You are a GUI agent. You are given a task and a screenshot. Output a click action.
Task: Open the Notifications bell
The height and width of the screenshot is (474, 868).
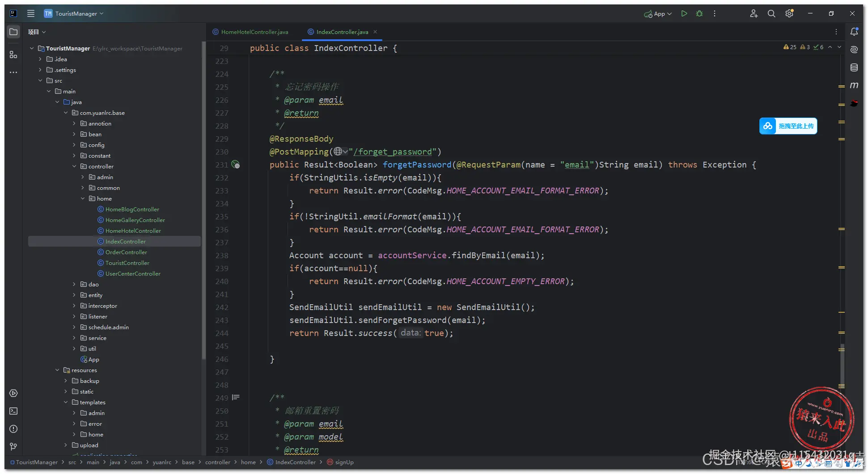pyautogui.click(x=854, y=32)
